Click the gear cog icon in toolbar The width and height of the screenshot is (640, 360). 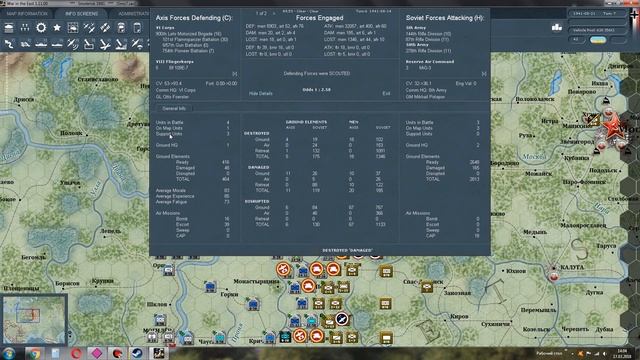[41, 28]
